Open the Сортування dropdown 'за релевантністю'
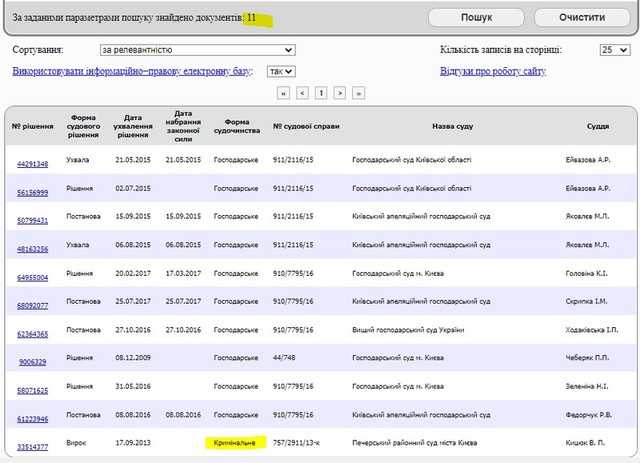640x463 pixels. pyautogui.click(x=198, y=50)
